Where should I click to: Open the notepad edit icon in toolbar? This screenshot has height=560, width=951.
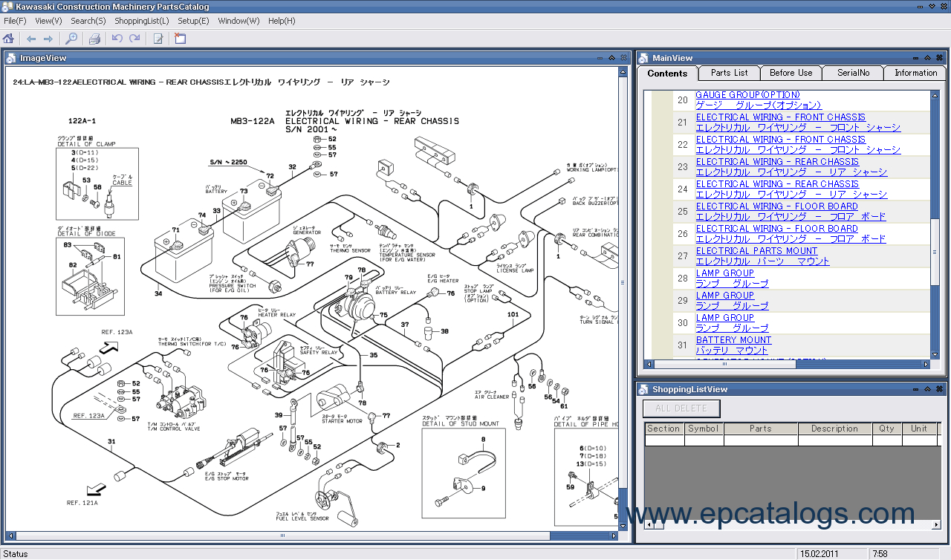point(158,39)
